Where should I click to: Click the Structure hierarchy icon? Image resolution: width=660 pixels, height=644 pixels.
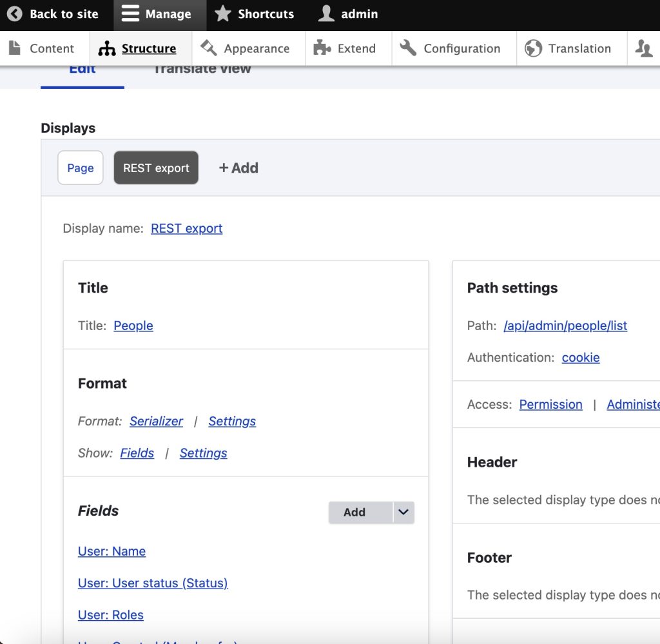(107, 48)
